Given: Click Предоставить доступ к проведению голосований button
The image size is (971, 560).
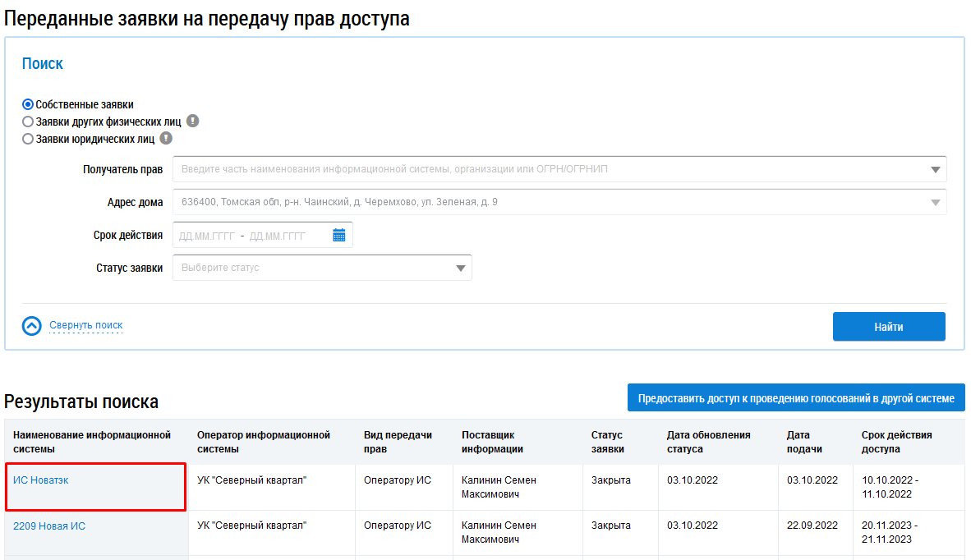Looking at the screenshot, I should pyautogui.click(x=795, y=398).
